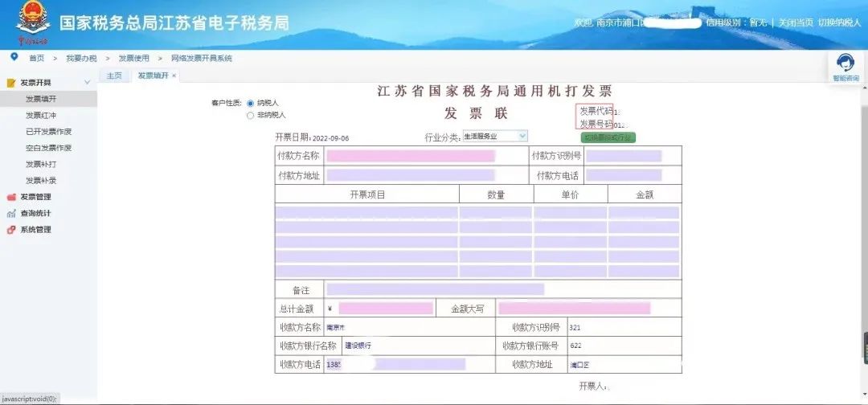Image resolution: width=868 pixels, height=405 pixels.
Task: Expand the 查询统计 sidebar section
Action: pyautogui.click(x=36, y=213)
